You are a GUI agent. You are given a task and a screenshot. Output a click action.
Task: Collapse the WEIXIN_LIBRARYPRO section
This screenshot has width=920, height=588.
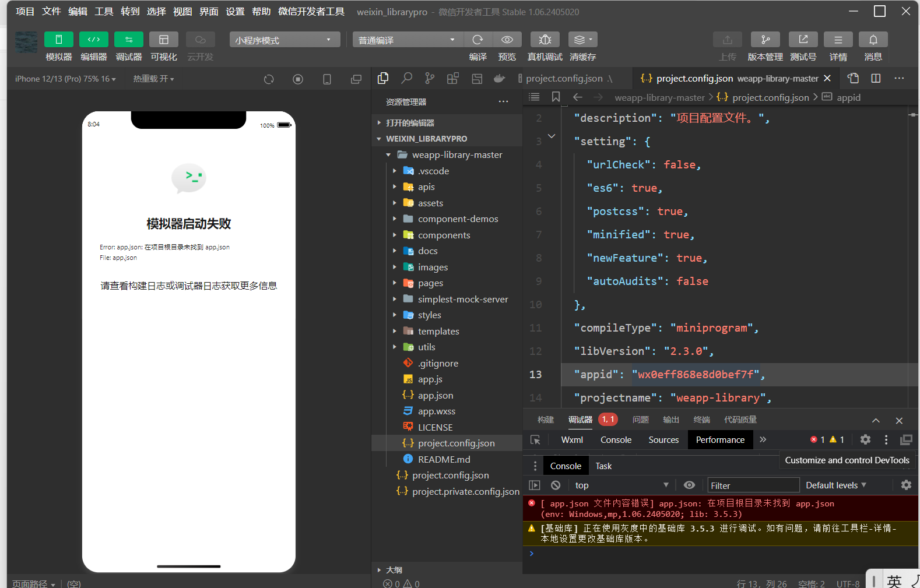[447, 139]
